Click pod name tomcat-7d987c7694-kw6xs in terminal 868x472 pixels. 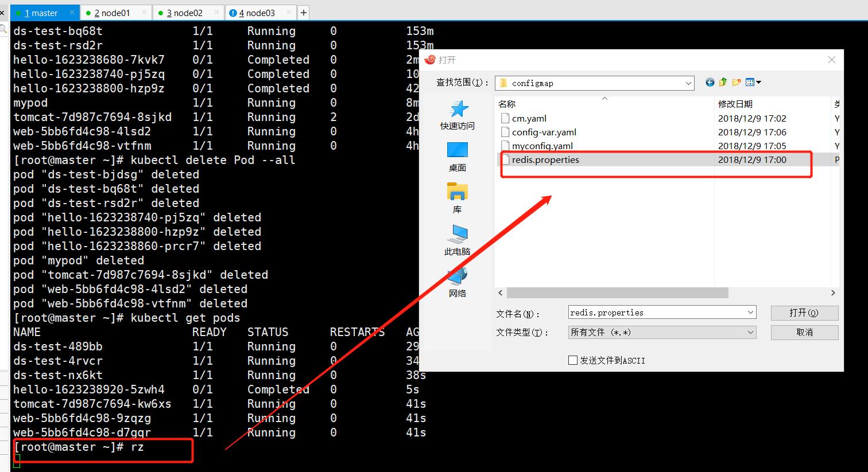point(92,404)
